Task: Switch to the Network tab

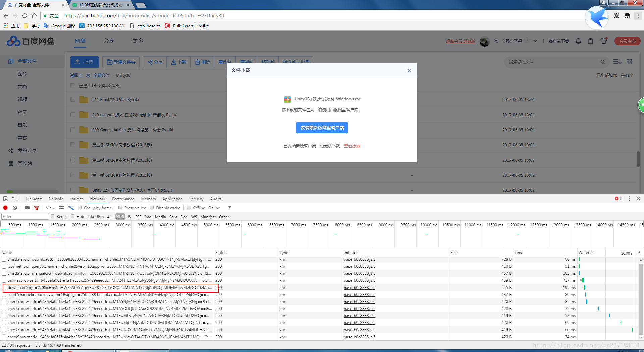Action: click(98, 199)
